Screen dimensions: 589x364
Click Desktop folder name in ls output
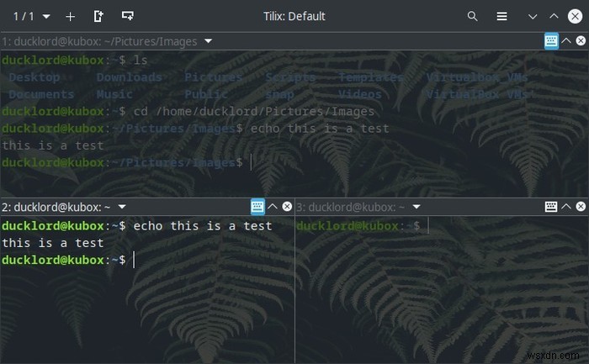[x=34, y=77]
